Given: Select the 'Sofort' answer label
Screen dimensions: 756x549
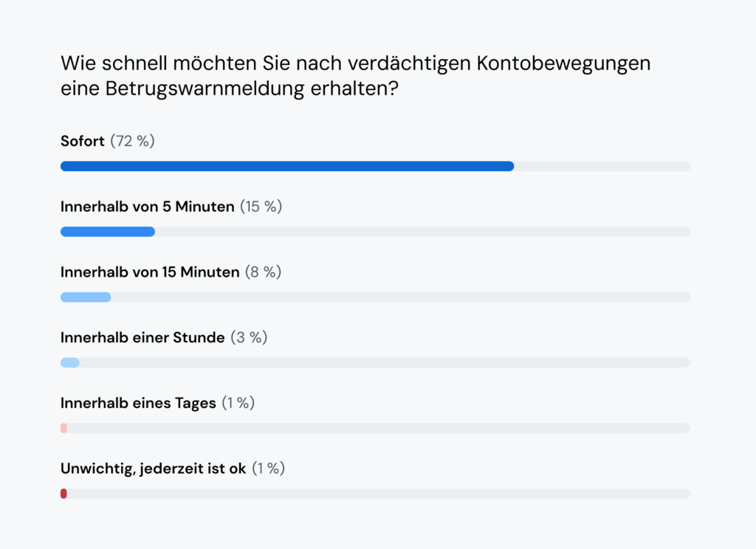Looking at the screenshot, I should coord(83,141).
